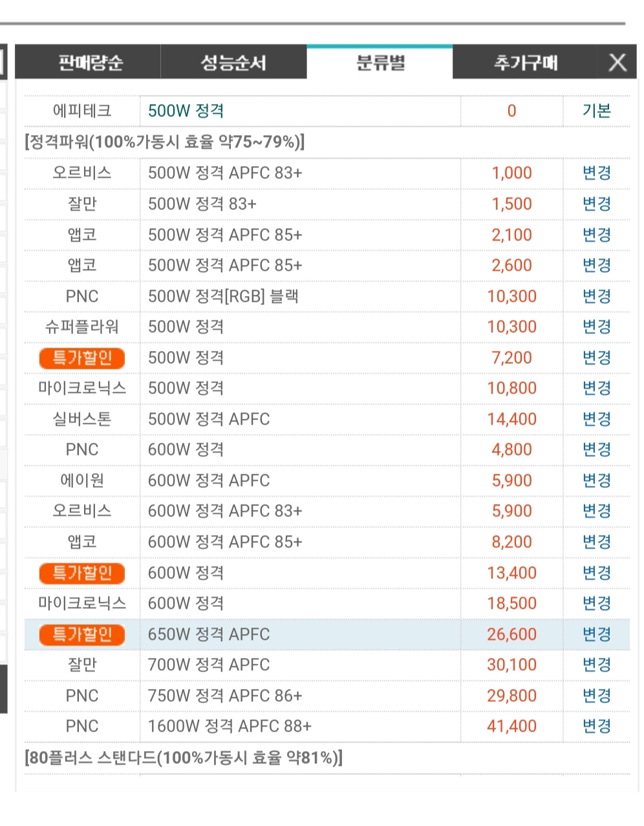Click the price 41,400

coord(511,726)
